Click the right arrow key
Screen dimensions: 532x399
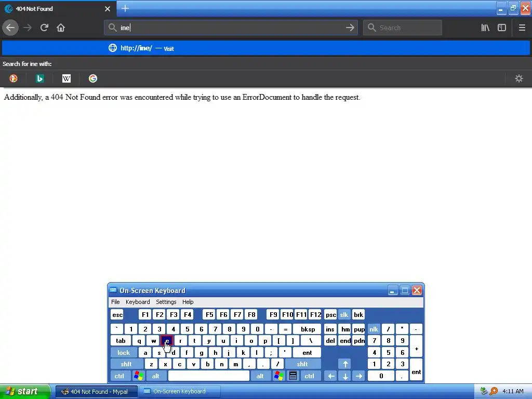[x=358, y=376]
